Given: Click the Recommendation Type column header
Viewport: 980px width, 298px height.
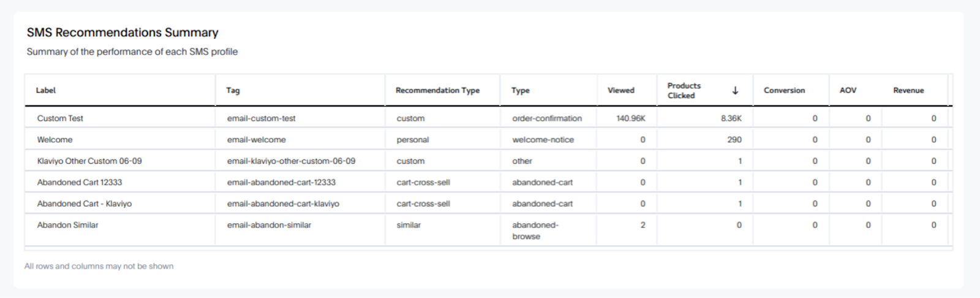Looking at the screenshot, I should 437,91.
